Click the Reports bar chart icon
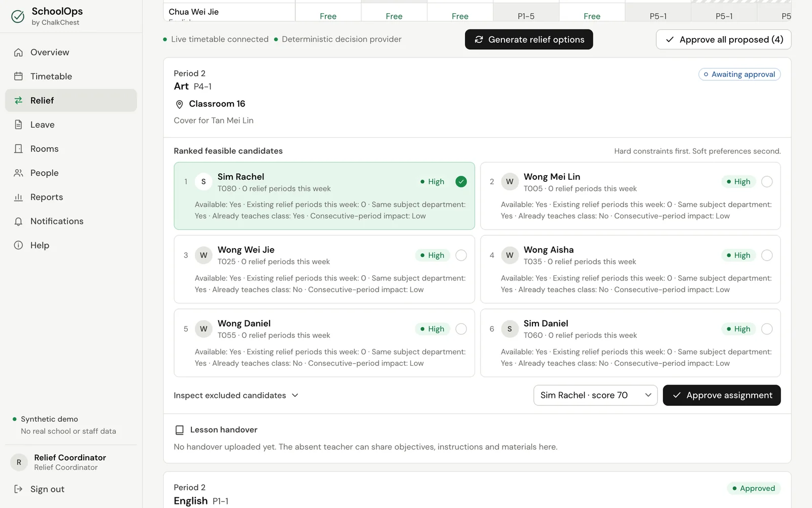812x508 pixels. (x=18, y=197)
